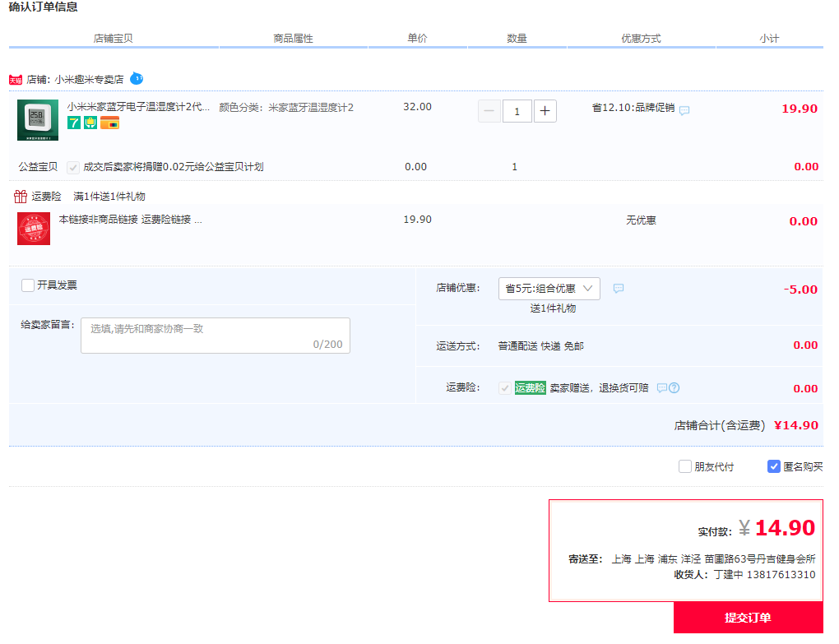839x644 pixels.
Task: Click the 送1件礼物 text under dropdown
Action: coord(554,308)
